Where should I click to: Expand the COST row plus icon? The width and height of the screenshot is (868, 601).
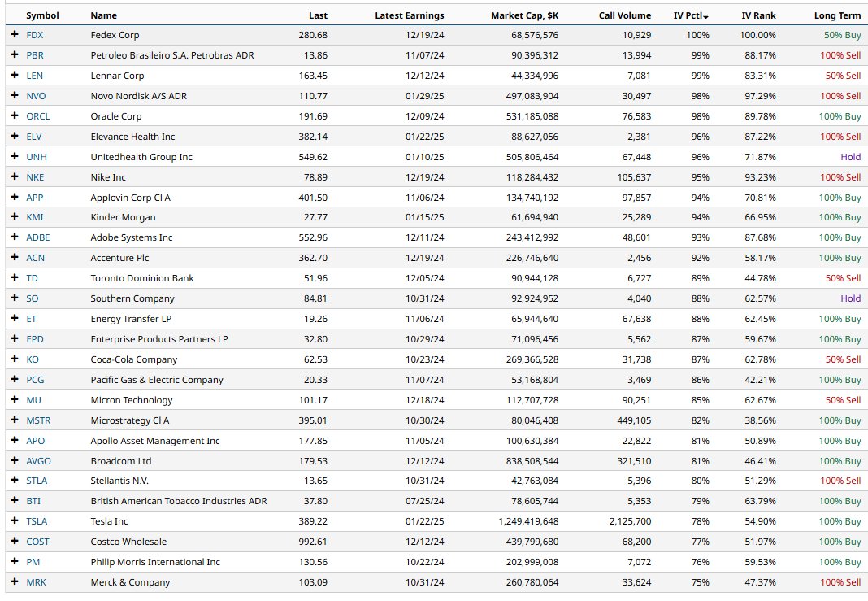pyautogui.click(x=15, y=541)
